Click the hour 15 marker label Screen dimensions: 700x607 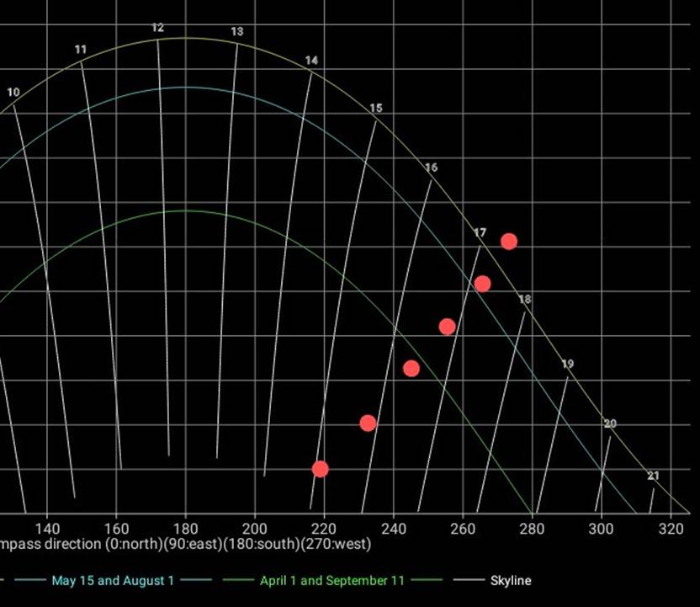(375, 108)
